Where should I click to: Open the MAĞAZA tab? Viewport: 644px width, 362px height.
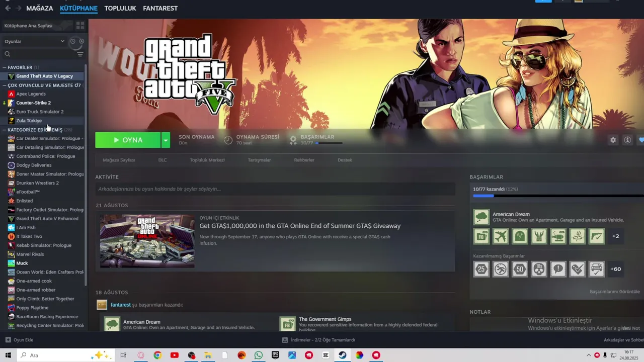[39, 8]
